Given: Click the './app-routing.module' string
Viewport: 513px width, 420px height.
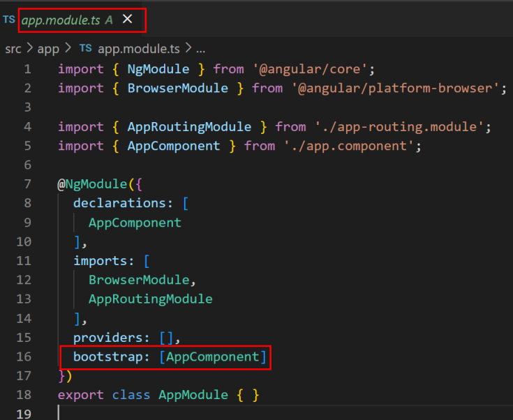Looking at the screenshot, I should 399,127.
